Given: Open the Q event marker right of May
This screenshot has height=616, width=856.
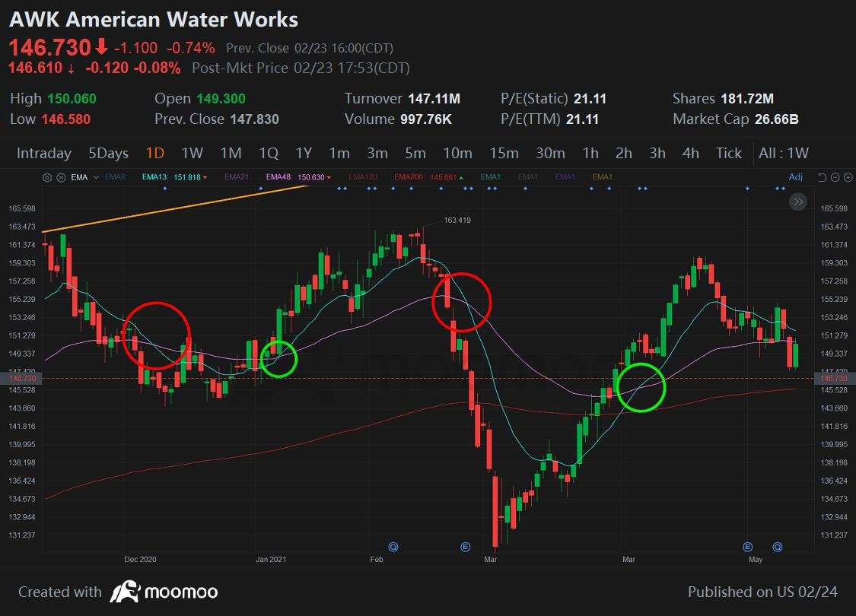Looking at the screenshot, I should point(778,547).
